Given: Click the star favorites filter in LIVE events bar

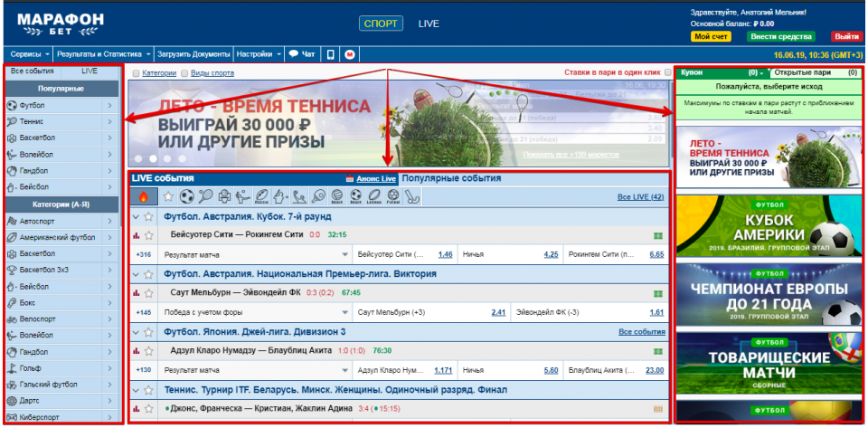Looking at the screenshot, I should tap(166, 196).
